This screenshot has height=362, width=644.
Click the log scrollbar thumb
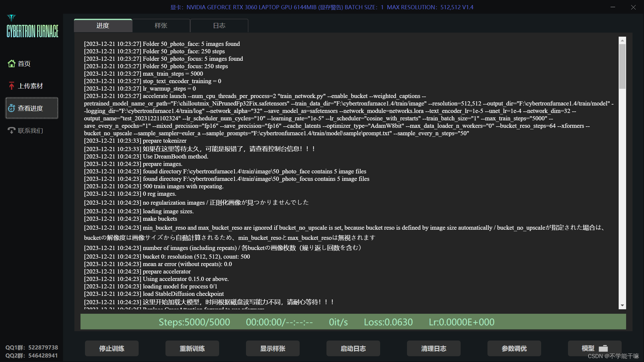tap(622, 66)
